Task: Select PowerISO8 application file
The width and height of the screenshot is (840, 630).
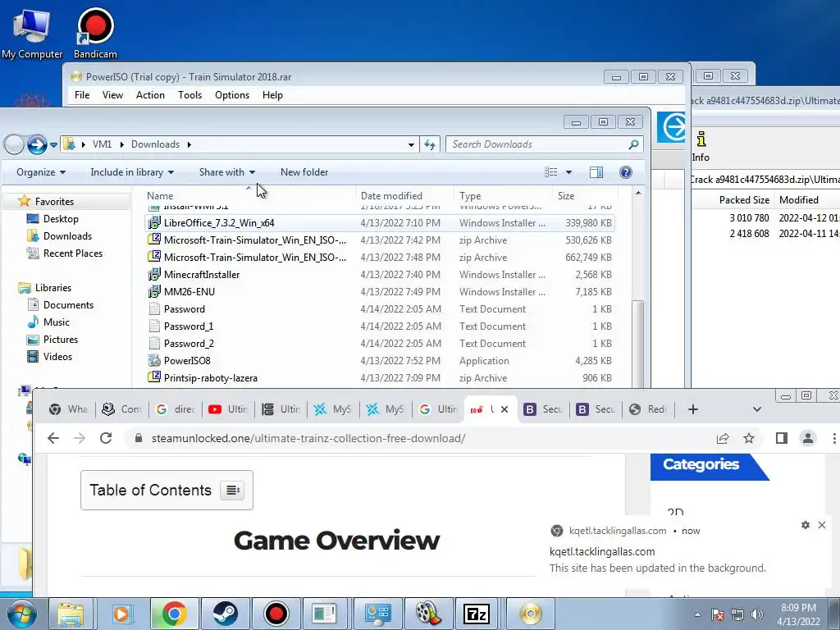Action: coord(379,361)
